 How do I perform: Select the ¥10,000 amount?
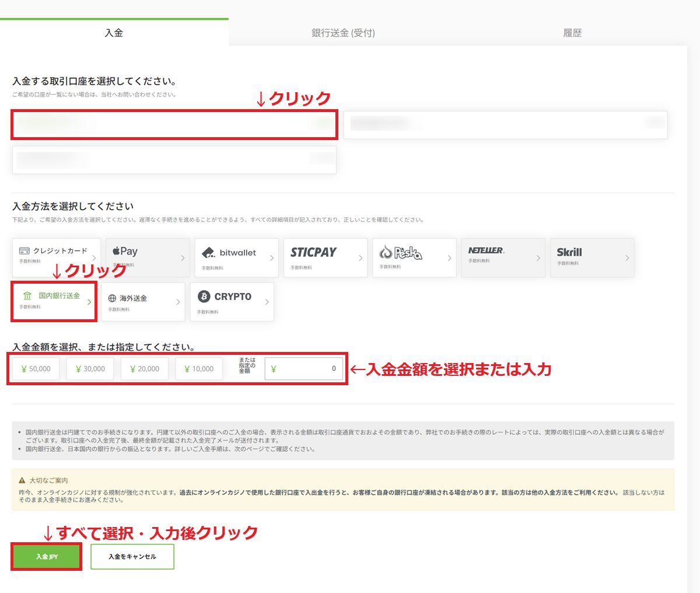[199, 369]
